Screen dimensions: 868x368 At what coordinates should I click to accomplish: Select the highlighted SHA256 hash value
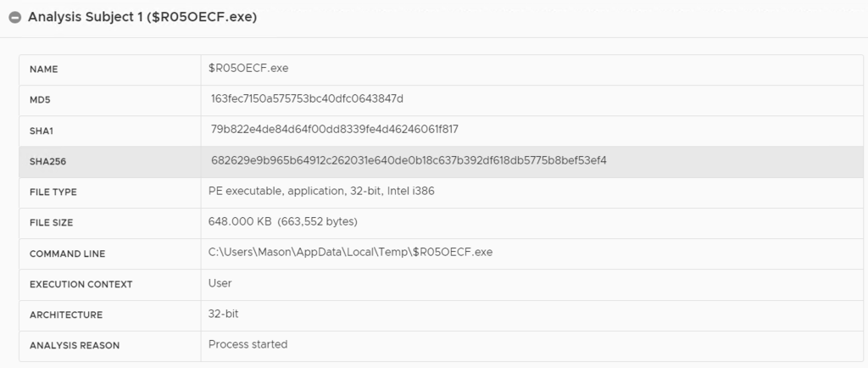click(409, 160)
